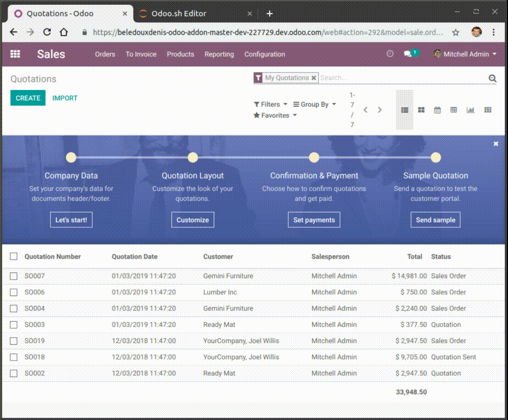Switch to Graph view
Image resolution: width=508 pixels, height=420 pixels.
470,110
